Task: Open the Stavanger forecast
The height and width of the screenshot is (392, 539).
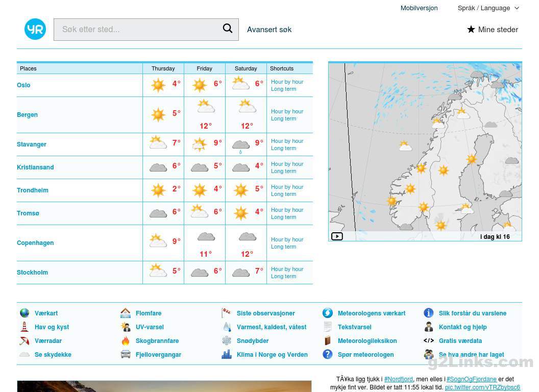Action: 32,144
